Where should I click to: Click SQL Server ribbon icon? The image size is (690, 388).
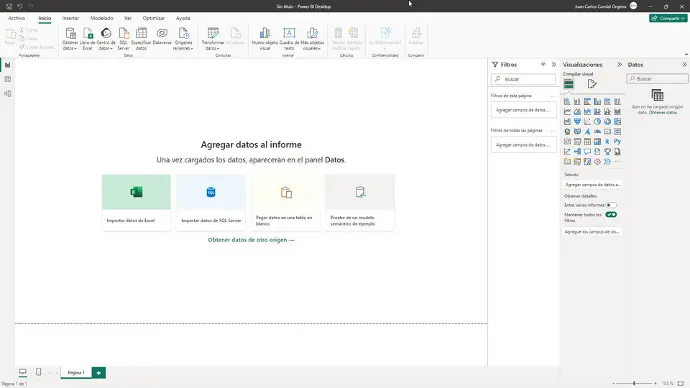(124, 39)
